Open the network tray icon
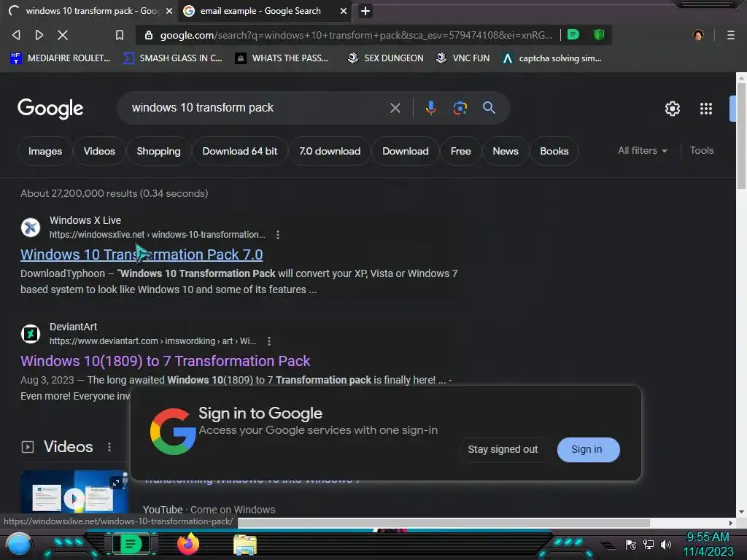 pyautogui.click(x=648, y=544)
